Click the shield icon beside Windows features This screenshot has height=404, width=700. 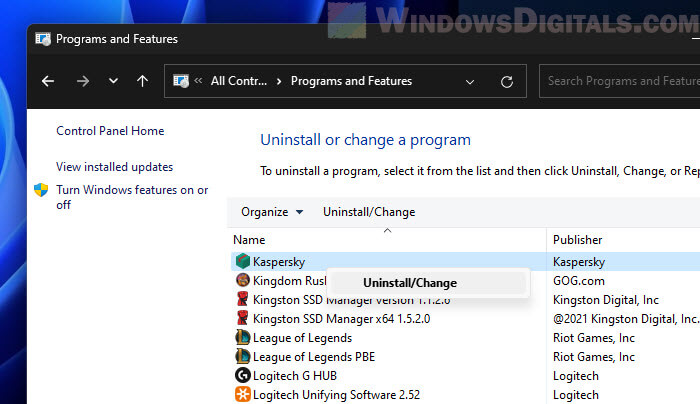point(41,190)
